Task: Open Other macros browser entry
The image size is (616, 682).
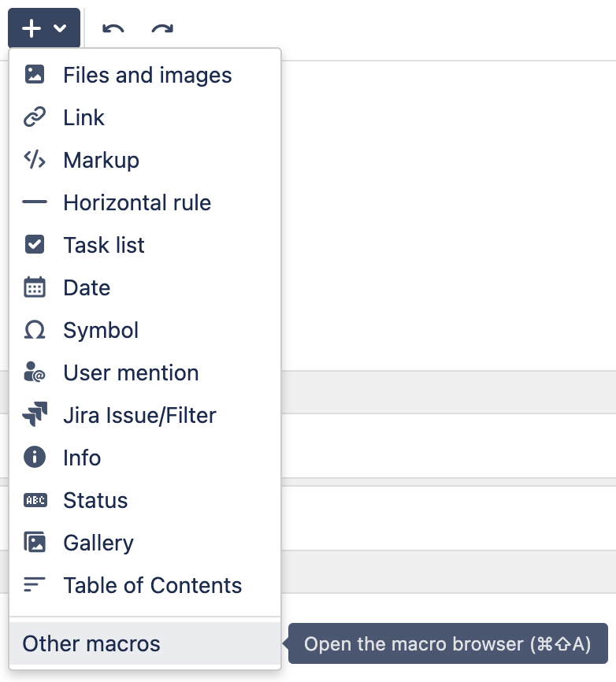Action: pyautogui.click(x=145, y=643)
